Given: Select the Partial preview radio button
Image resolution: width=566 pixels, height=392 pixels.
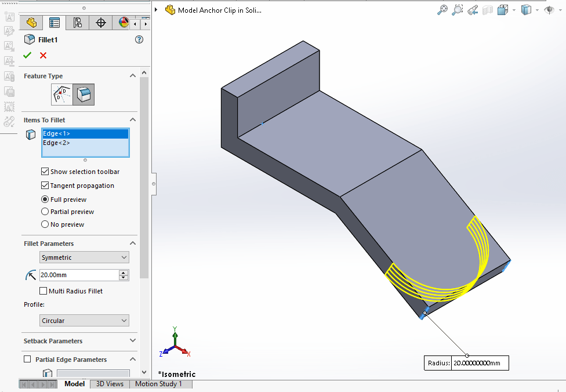Looking at the screenshot, I should [x=45, y=212].
